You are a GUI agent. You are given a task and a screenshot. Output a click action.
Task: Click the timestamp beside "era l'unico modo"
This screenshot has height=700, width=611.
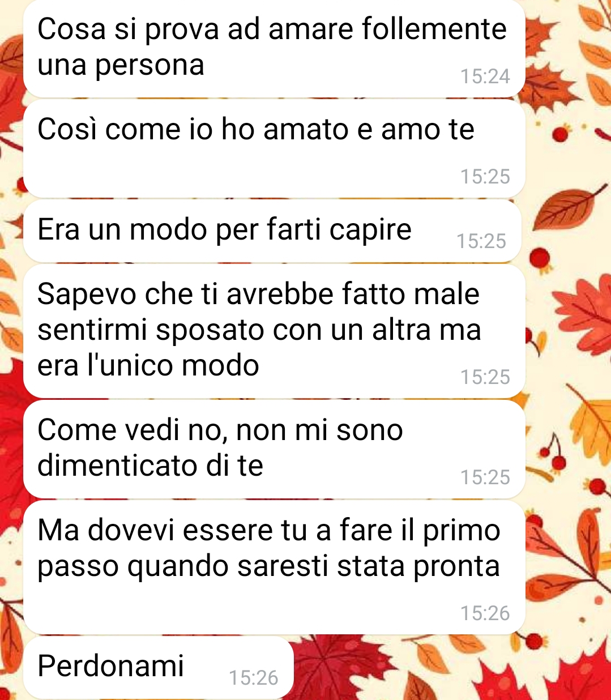pyautogui.click(x=485, y=377)
